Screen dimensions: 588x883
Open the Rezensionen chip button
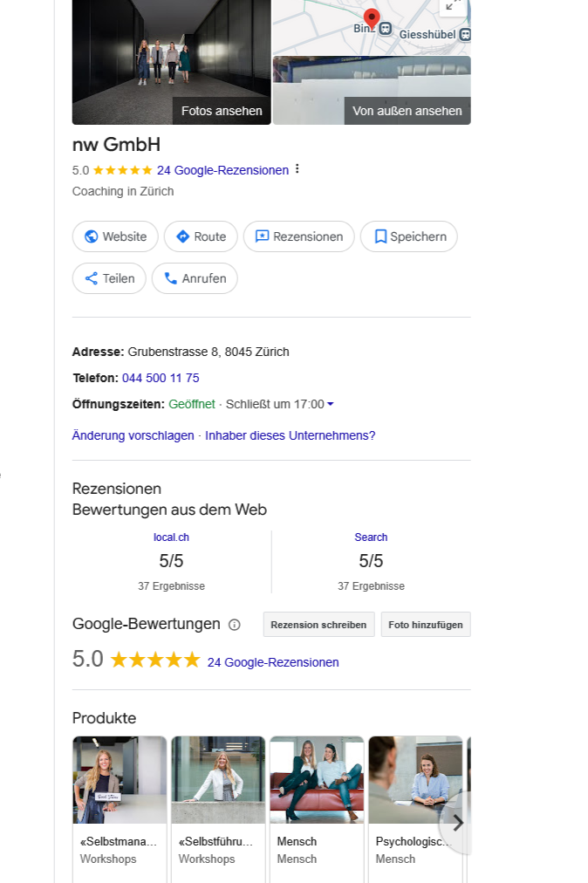(299, 236)
